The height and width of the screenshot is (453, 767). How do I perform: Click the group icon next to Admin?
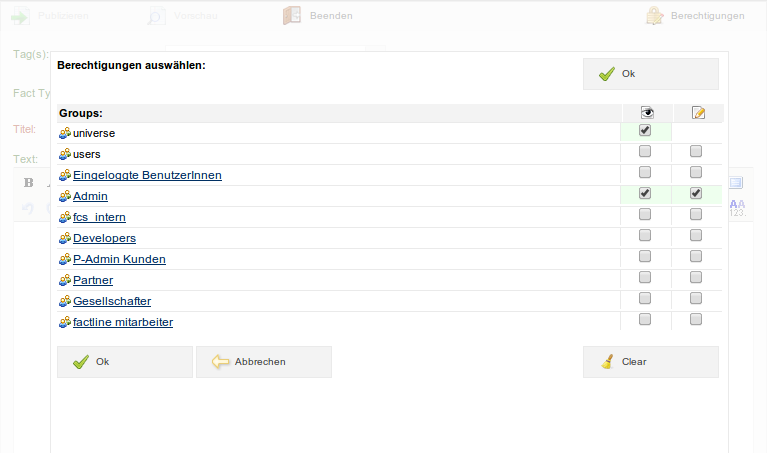pos(65,196)
